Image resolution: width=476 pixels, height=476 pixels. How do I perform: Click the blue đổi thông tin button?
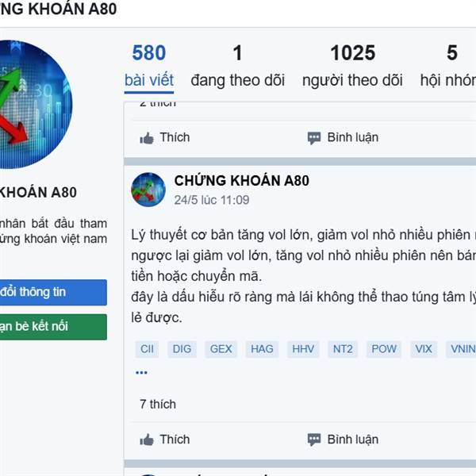[x=53, y=292]
